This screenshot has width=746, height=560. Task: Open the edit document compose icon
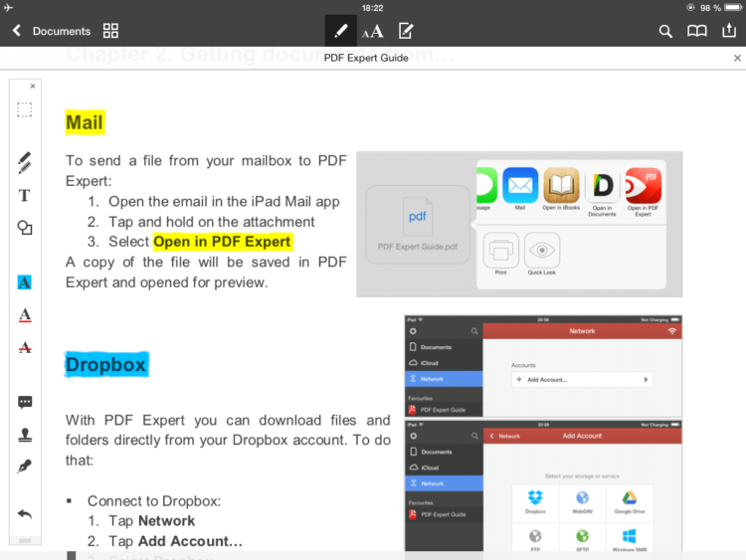406,31
